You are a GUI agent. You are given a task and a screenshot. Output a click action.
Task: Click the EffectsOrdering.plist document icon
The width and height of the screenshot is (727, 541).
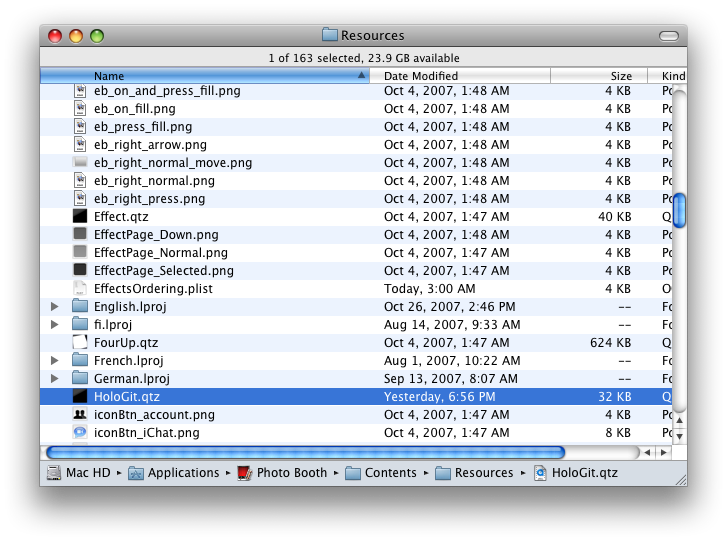[80, 288]
